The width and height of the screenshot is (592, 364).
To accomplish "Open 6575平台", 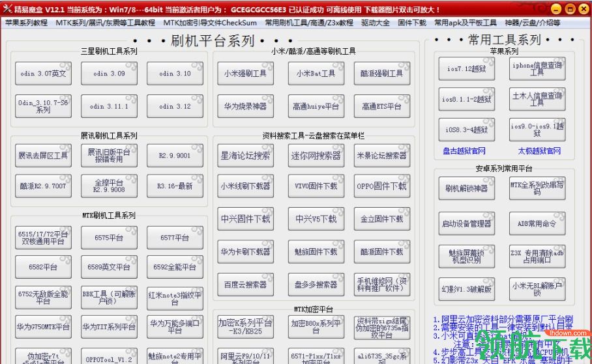I will (x=109, y=238).
